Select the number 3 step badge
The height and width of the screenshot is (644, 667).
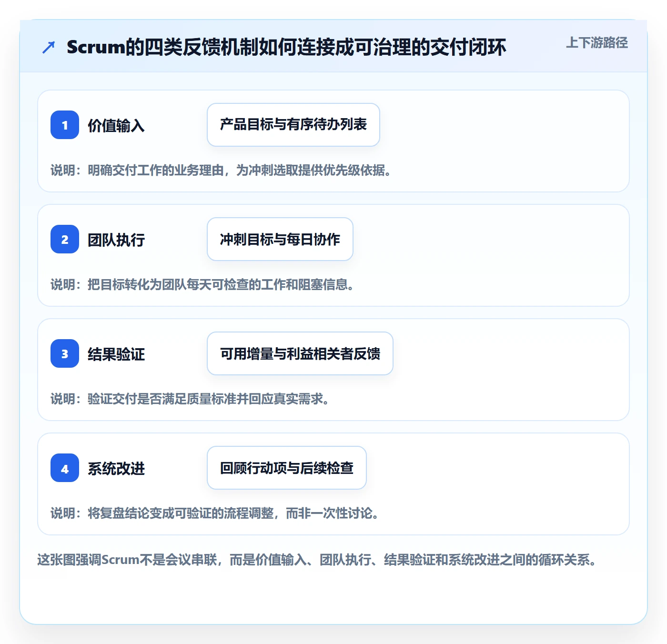coord(65,353)
